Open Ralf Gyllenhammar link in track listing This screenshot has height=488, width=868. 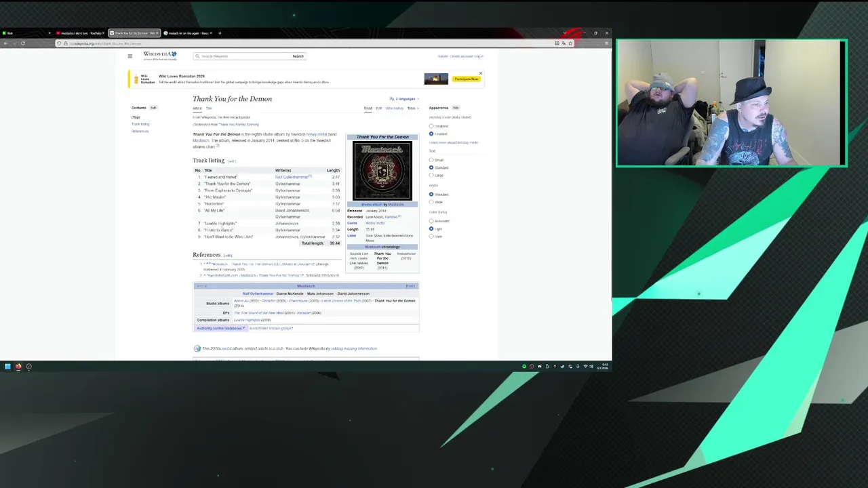click(x=292, y=177)
